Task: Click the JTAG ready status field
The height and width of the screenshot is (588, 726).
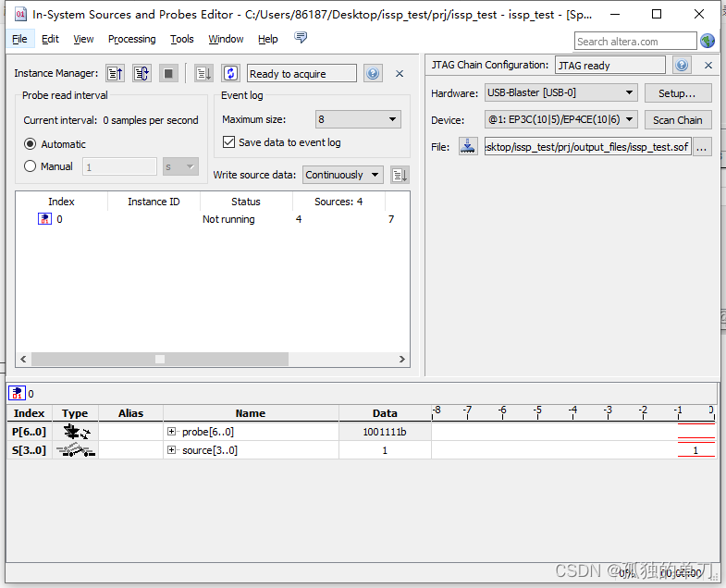Action: tap(610, 66)
